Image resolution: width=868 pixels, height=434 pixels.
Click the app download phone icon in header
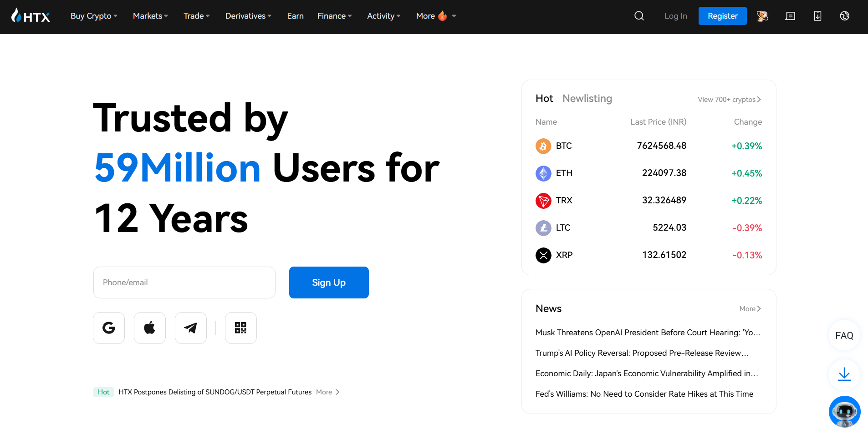[817, 16]
